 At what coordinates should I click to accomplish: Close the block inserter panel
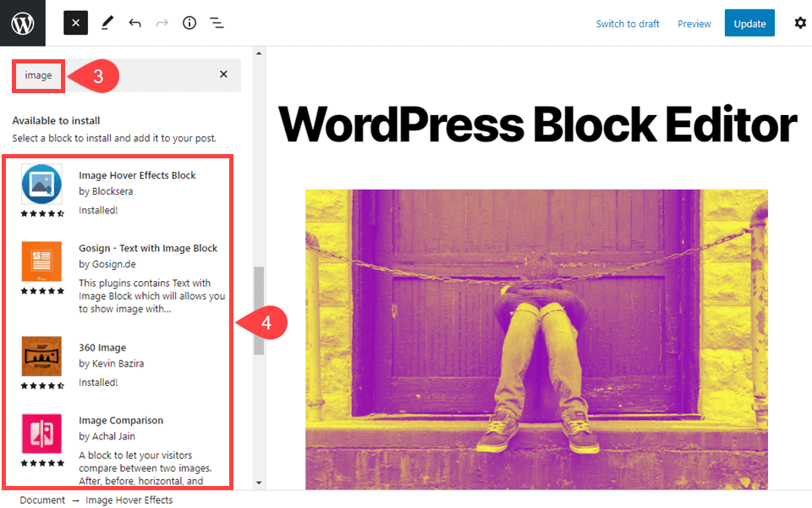coord(74,23)
